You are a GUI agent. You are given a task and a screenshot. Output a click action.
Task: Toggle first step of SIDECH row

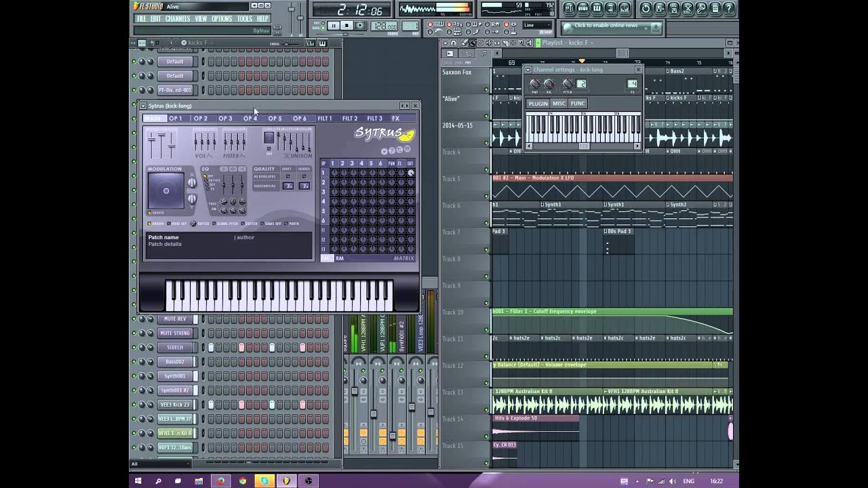click(x=211, y=348)
